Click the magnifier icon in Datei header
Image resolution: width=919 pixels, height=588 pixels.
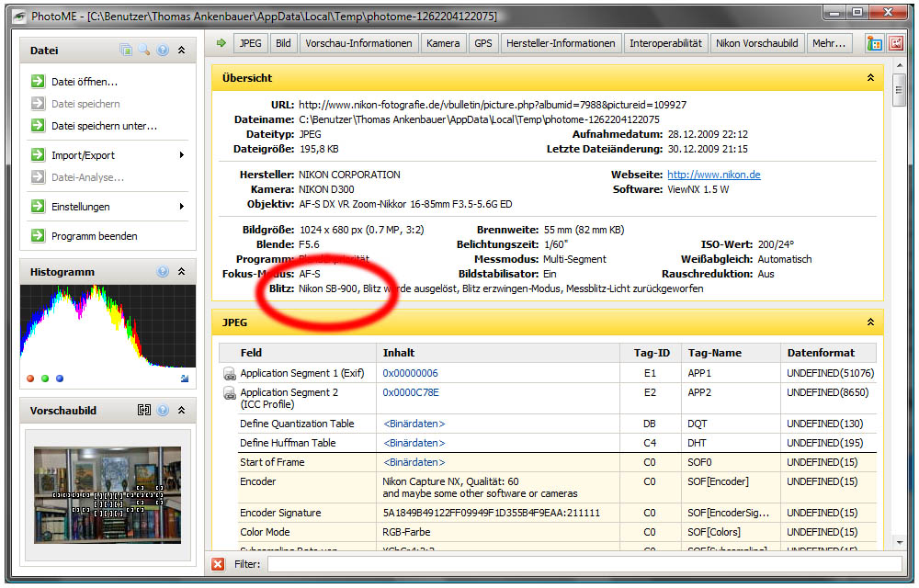tap(144, 50)
